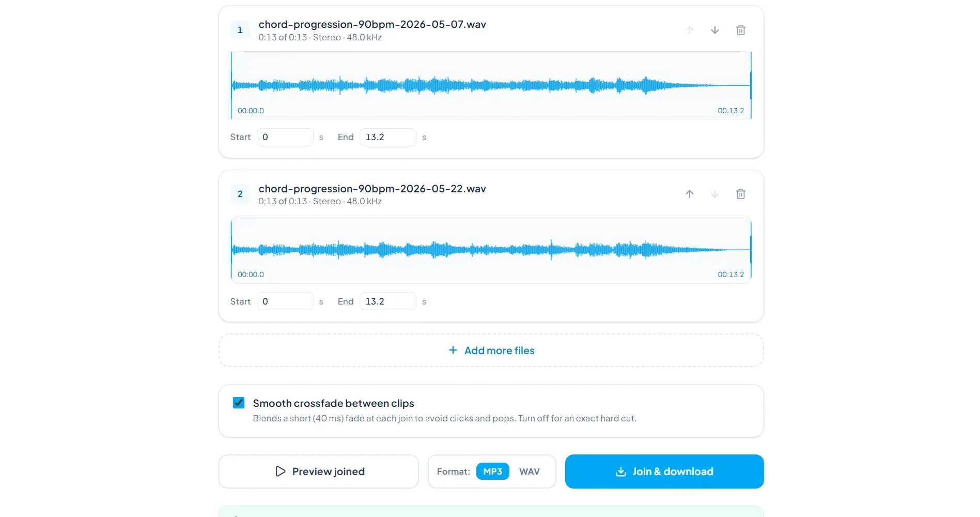
Task: Focus Start field of clip 1
Action: (285, 137)
